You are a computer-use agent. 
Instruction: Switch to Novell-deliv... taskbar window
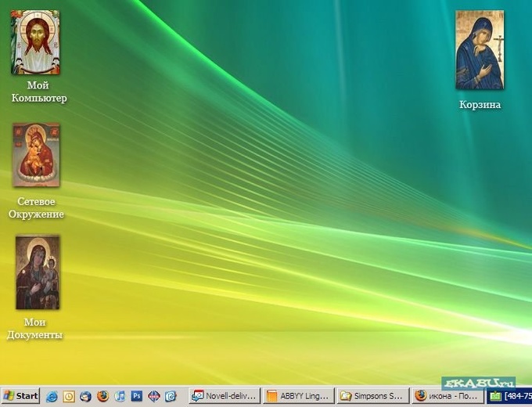[x=224, y=396]
